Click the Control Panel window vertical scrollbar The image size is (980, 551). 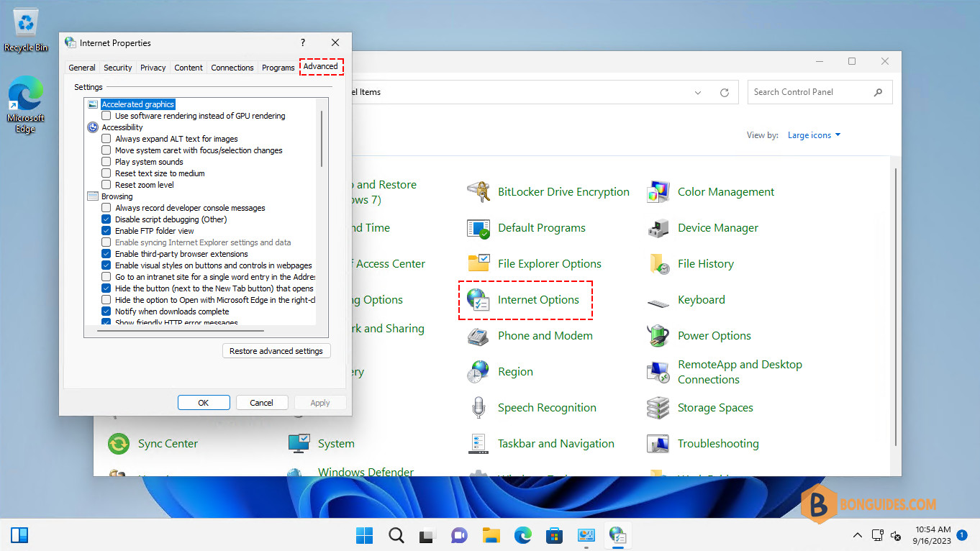(895, 306)
